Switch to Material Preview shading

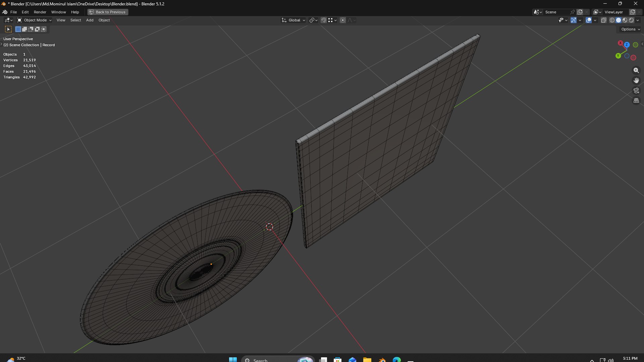click(x=625, y=20)
